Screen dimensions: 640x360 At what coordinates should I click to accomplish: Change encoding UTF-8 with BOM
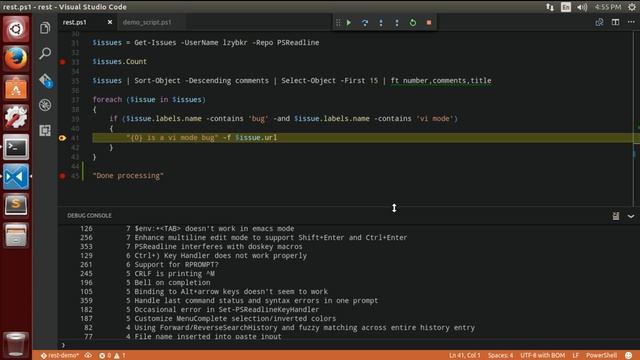point(542,356)
